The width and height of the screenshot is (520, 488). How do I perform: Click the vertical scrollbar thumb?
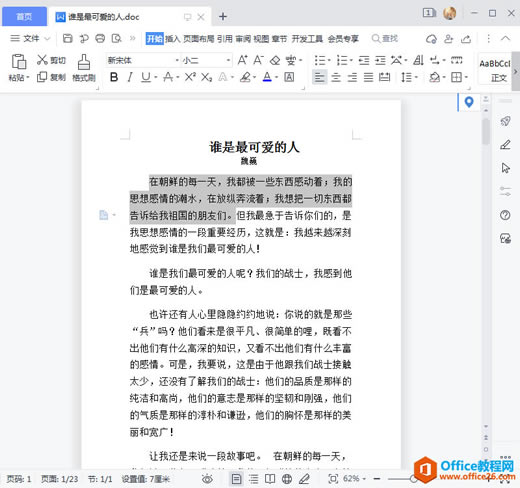[x=486, y=131]
